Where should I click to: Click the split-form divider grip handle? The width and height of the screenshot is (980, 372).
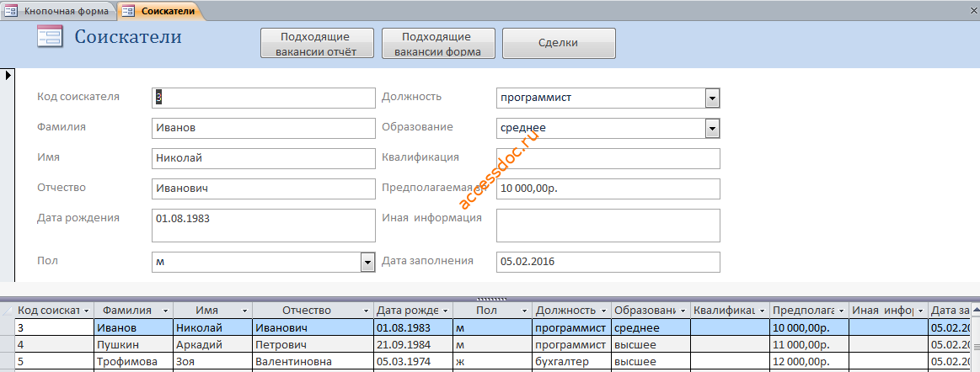click(490, 299)
